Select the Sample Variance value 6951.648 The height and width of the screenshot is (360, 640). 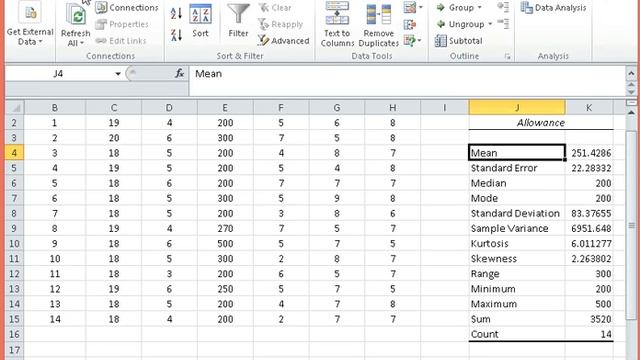[589, 229]
